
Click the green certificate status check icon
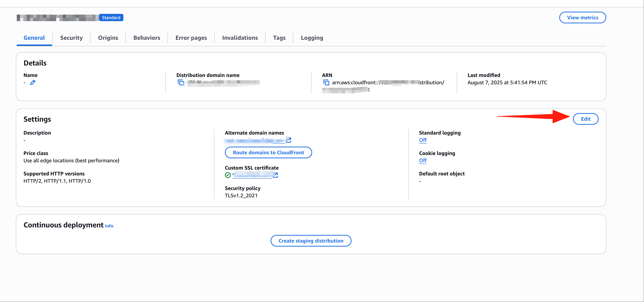[227, 175]
